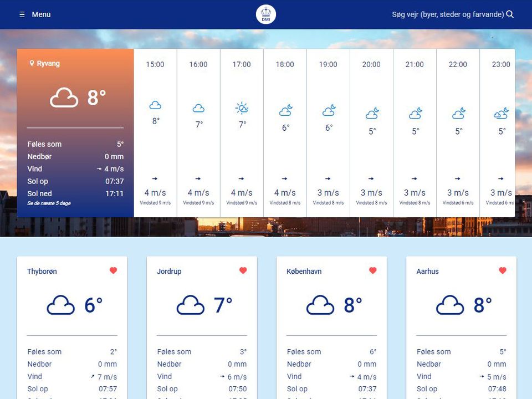Click the sun-behind-cloud icon at 17:00
The width and height of the screenshot is (532, 399).
(x=242, y=108)
